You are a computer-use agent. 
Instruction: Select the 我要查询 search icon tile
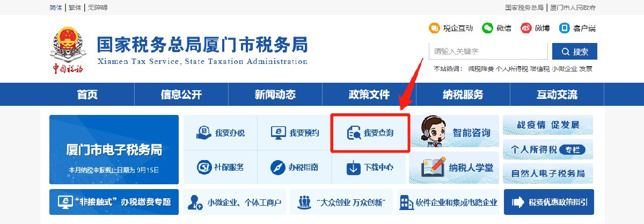pos(370,132)
